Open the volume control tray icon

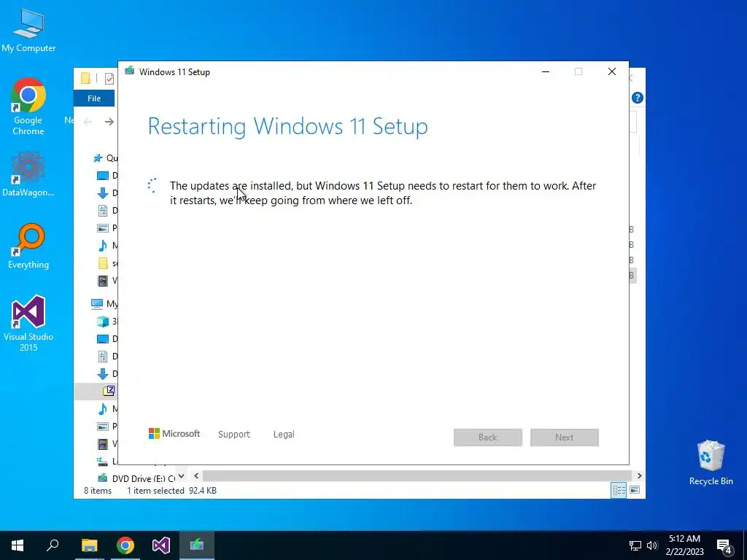pyautogui.click(x=652, y=545)
